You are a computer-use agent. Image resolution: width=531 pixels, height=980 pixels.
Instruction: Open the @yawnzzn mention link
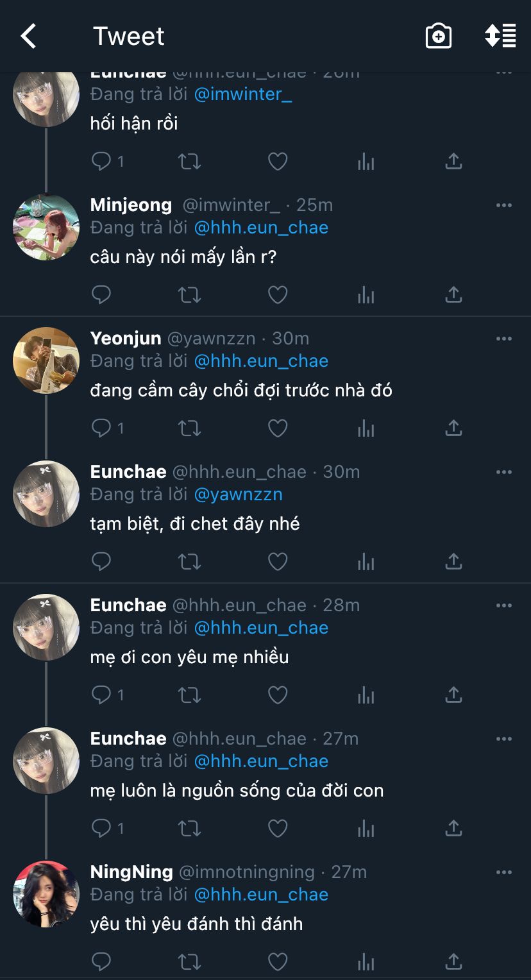[238, 494]
